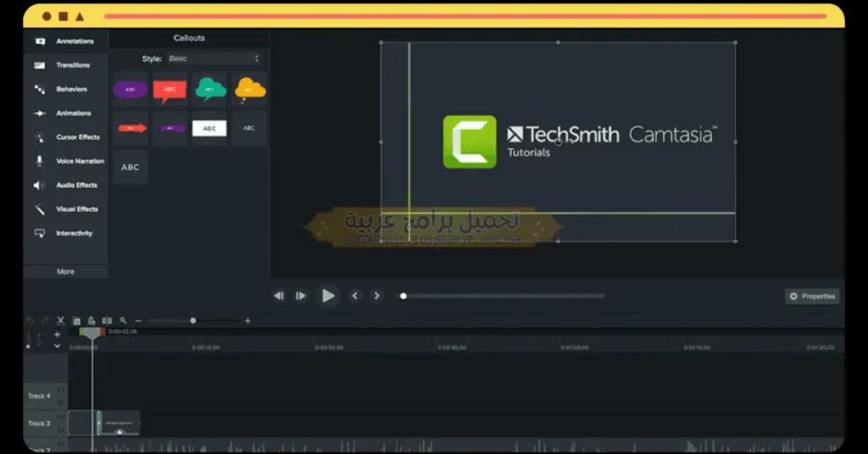Screen dimensions: 868x454
Task: Click the Split clip icon
Action: [107, 321]
